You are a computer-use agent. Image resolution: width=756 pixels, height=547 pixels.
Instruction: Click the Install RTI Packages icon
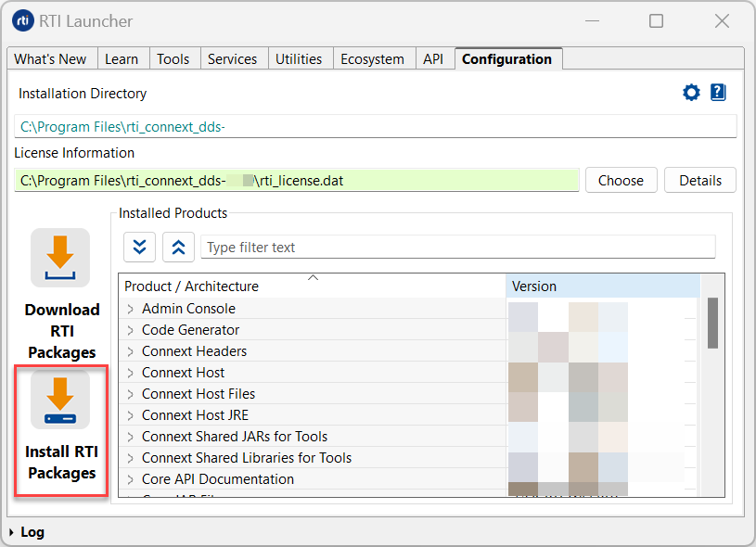(x=60, y=401)
